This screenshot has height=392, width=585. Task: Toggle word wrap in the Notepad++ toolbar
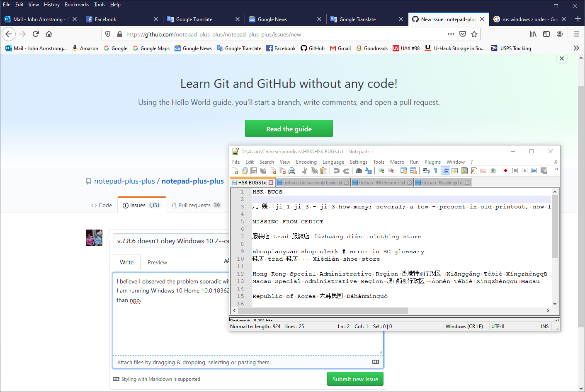426,170
